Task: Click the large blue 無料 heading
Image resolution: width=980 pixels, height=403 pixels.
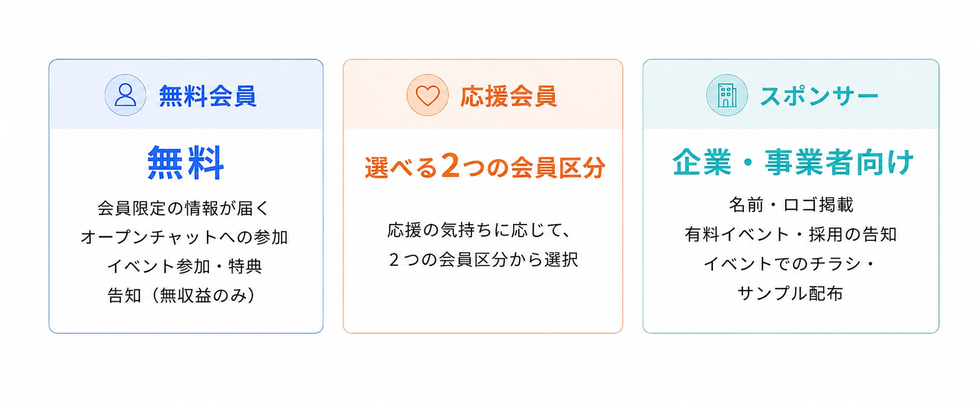Action: pyautogui.click(x=186, y=162)
